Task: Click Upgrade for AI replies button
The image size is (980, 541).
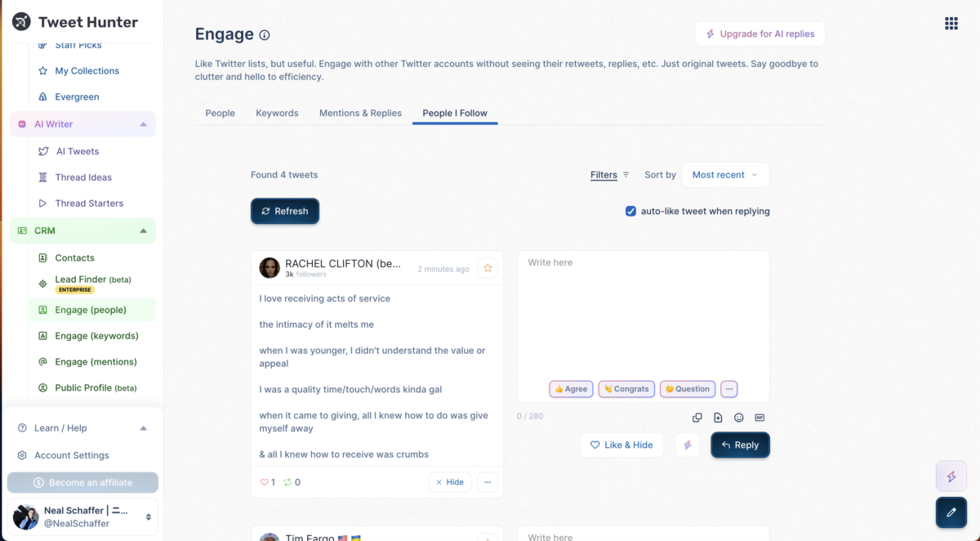Action: (759, 34)
